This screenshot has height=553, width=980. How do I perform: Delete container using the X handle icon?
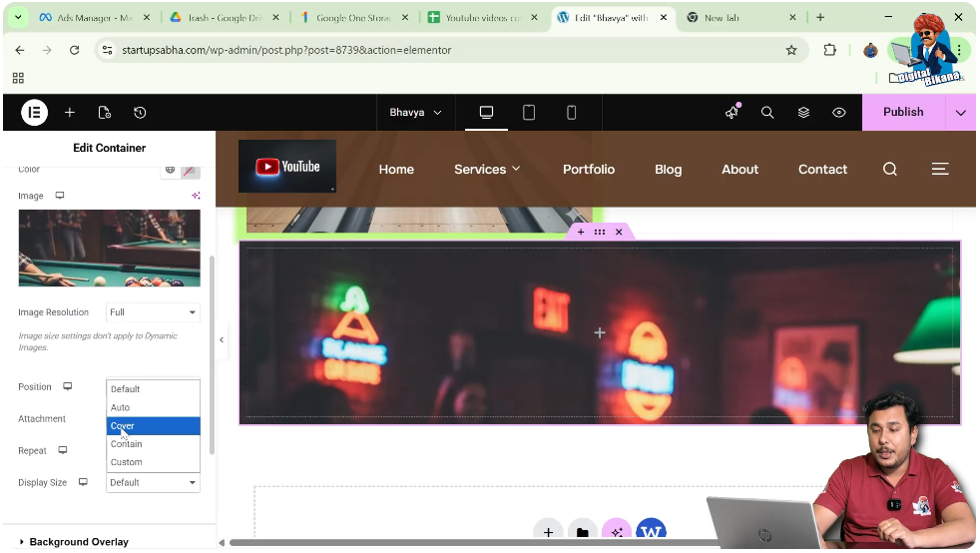point(619,232)
